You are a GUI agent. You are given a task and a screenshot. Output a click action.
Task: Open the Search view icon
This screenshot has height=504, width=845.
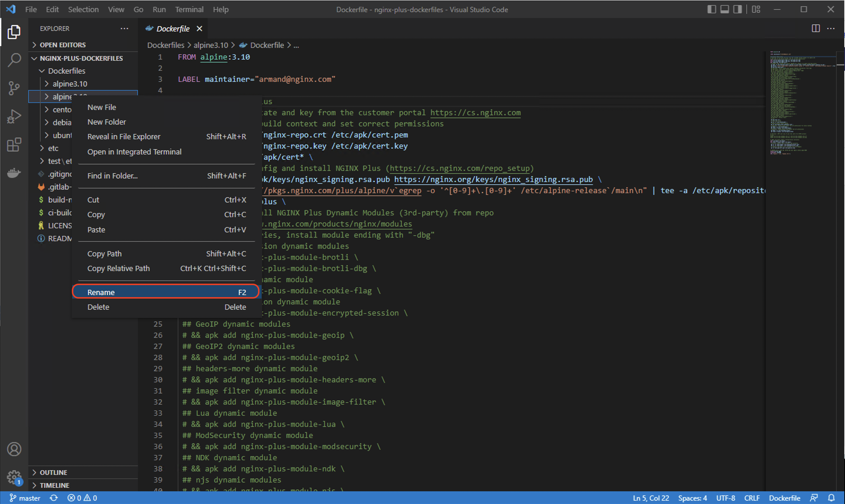[14, 60]
